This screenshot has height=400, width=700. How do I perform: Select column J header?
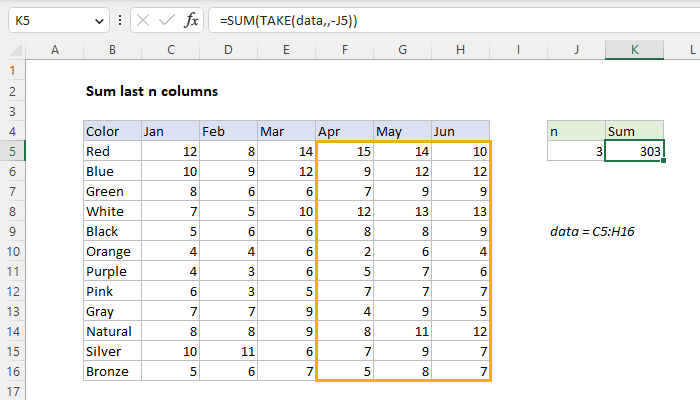(x=577, y=50)
